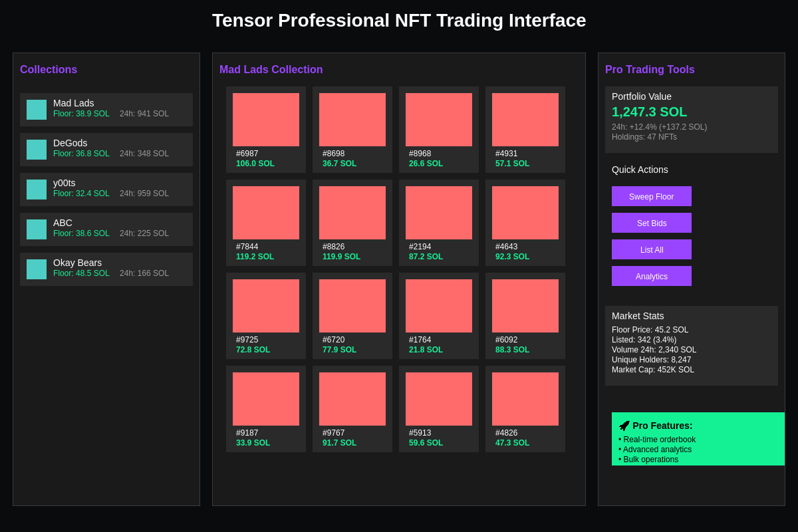This screenshot has height=532, width=798.
Task: Click Floor Price: 45.2 SOL stat
Action: click(650, 330)
